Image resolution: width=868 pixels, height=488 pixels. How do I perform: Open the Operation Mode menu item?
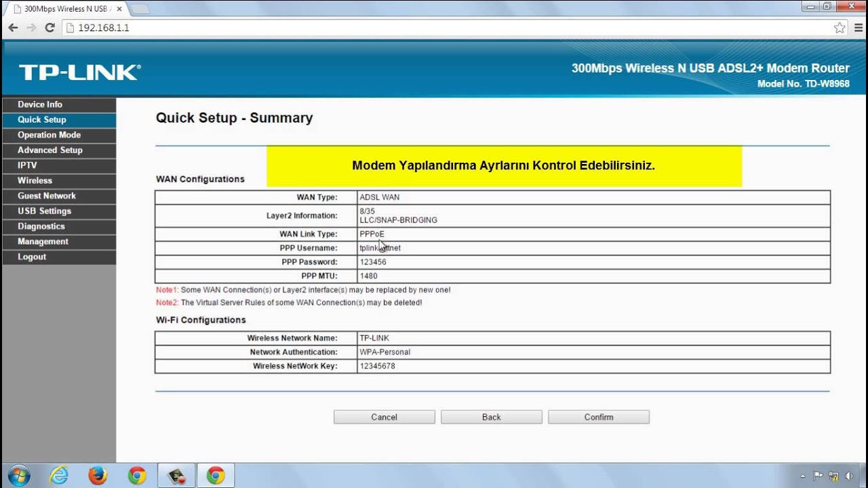pos(59,135)
